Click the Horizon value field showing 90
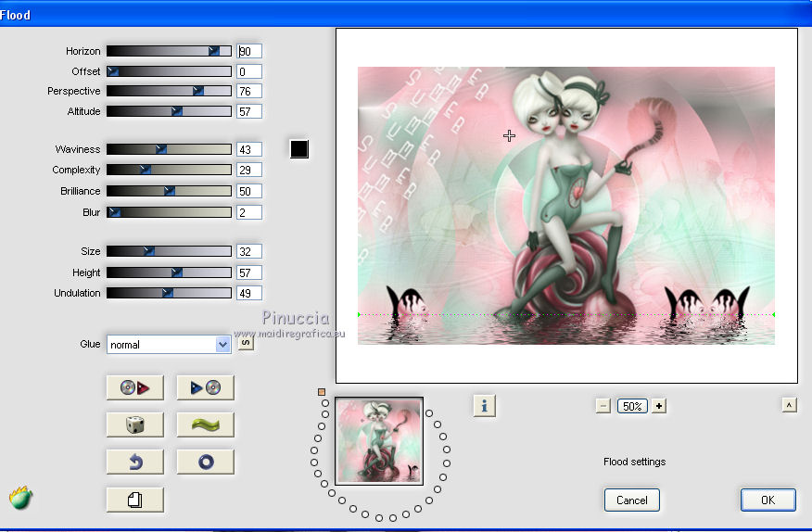This screenshot has width=812, height=532. point(249,51)
